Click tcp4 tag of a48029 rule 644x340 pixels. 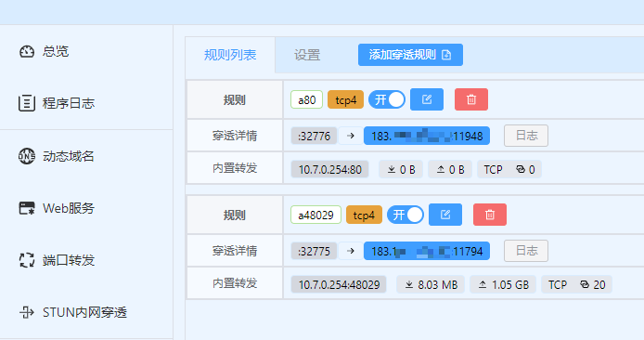tap(364, 215)
